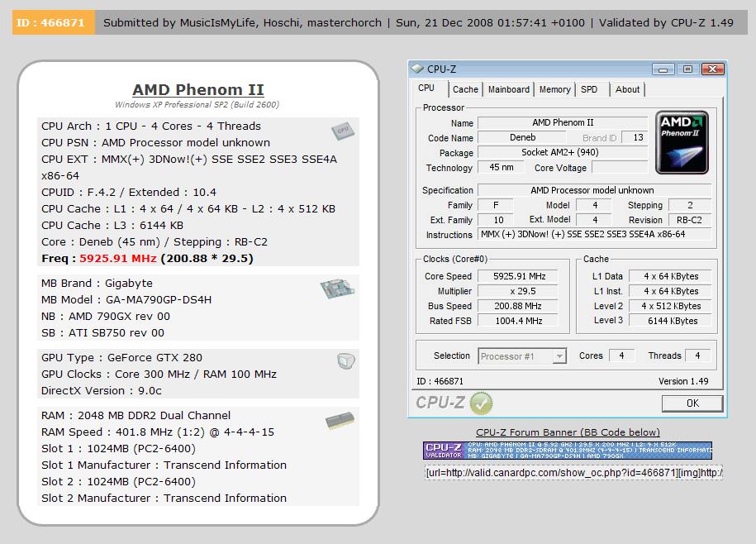Click the MB Model GA-MA790GP-DS4H line
Screen dimensions: 756x544
coord(126,300)
